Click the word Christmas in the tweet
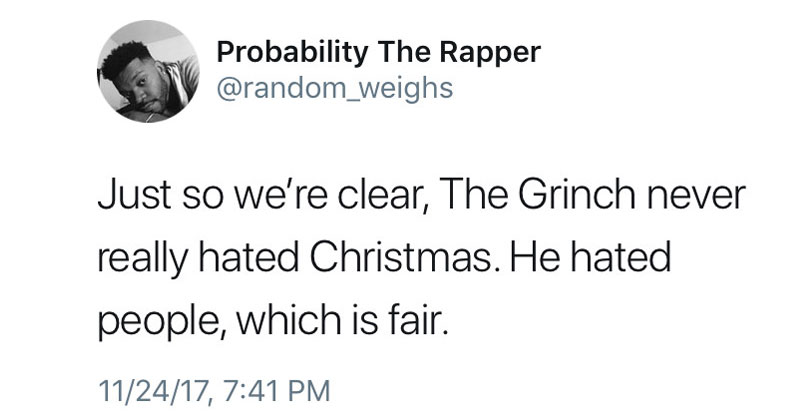This screenshot has width=800, height=420. 404,257
